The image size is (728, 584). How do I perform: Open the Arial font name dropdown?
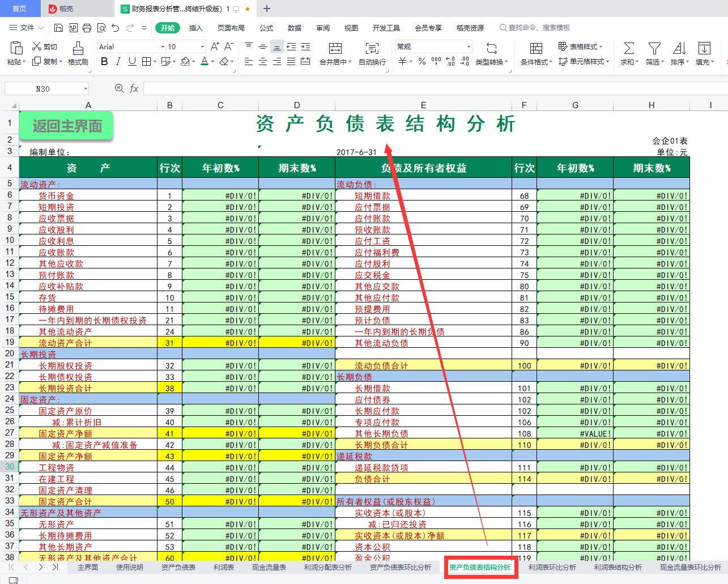163,47
